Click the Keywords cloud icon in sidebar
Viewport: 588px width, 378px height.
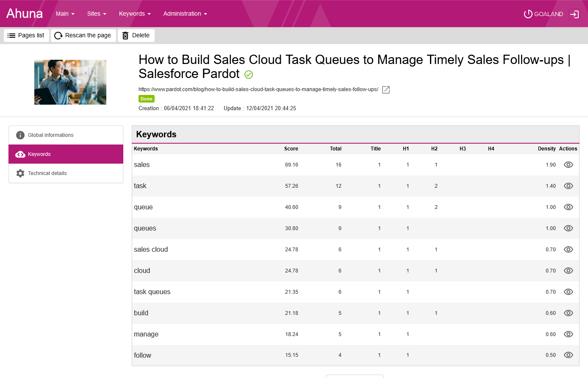pos(20,154)
